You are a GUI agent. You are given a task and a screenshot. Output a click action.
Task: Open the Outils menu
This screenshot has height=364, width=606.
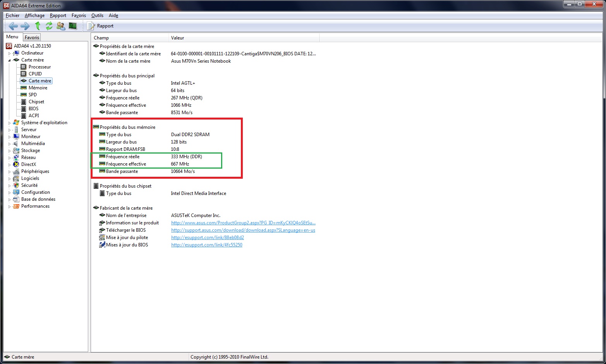[97, 15]
